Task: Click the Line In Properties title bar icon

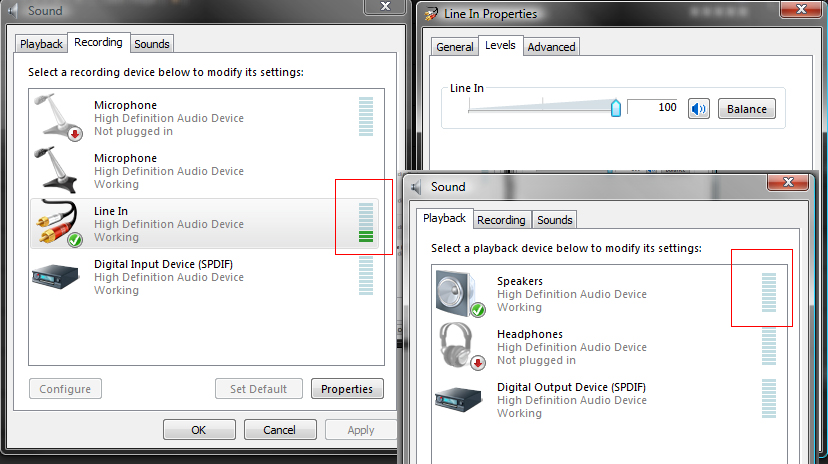Action: [431, 14]
